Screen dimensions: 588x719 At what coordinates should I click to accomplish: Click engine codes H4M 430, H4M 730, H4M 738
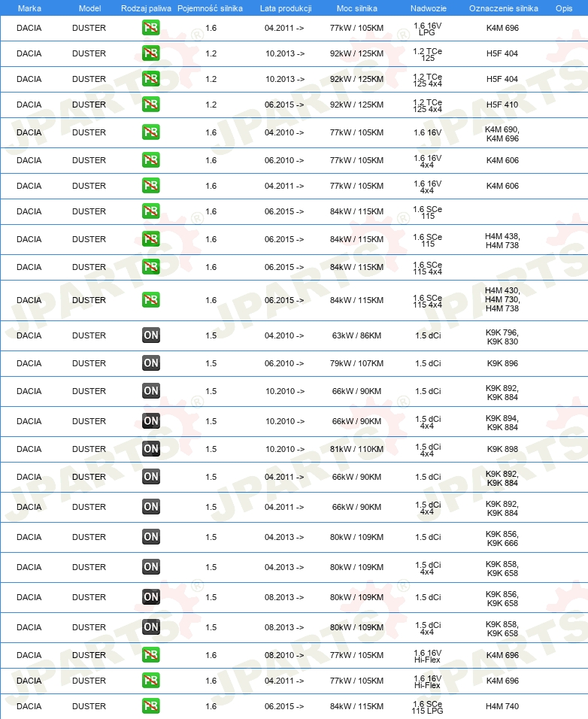502,299
